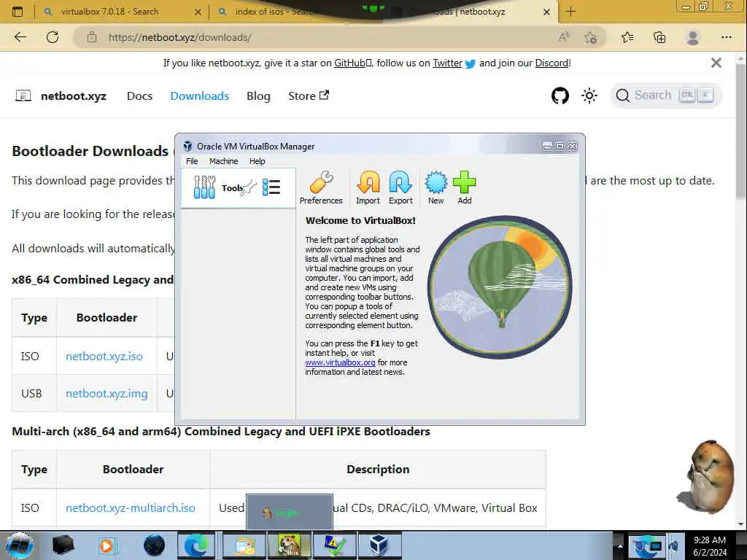The image size is (747, 560).
Task: Dismiss the announcement banner
Action: pos(716,63)
